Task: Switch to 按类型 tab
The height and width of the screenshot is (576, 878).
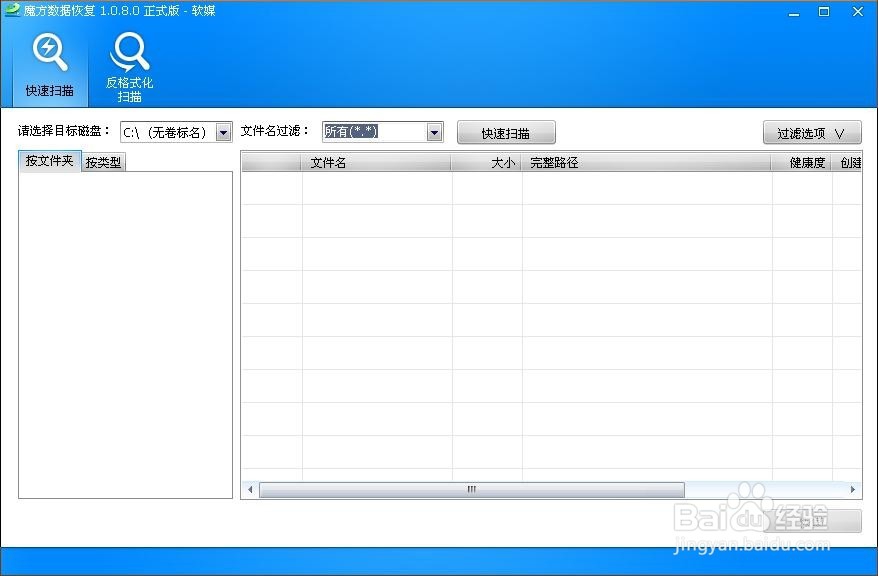Action: [103, 162]
